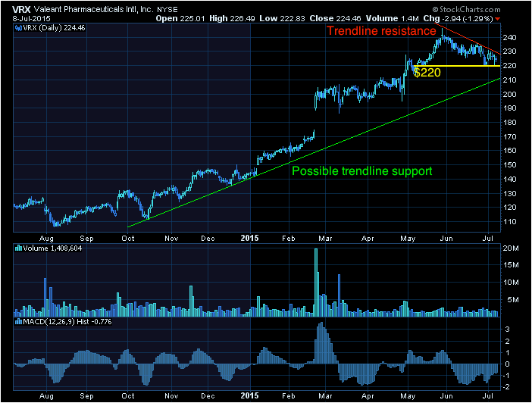
Task: Click the bar icon next to Volume 1,408,604
Action: (18, 248)
